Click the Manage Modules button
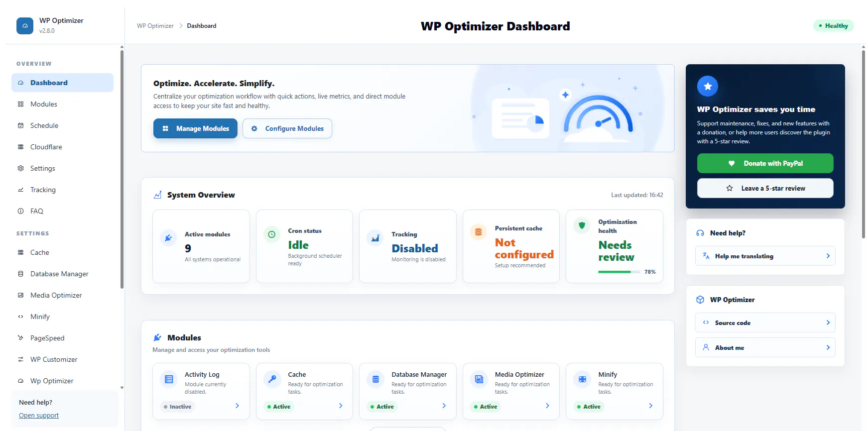Screen dimensions: 868x431 [x=195, y=128]
